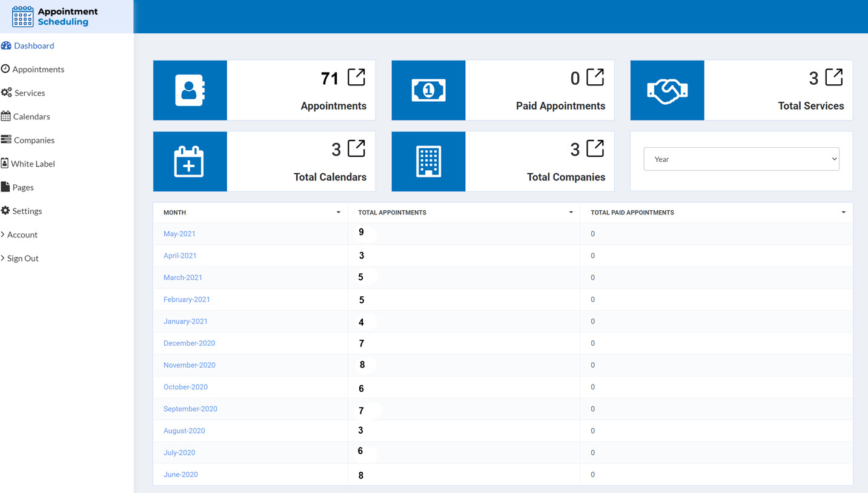Click the Total Calendars external link icon
Image resolution: width=868 pixels, height=493 pixels.
coord(356,149)
